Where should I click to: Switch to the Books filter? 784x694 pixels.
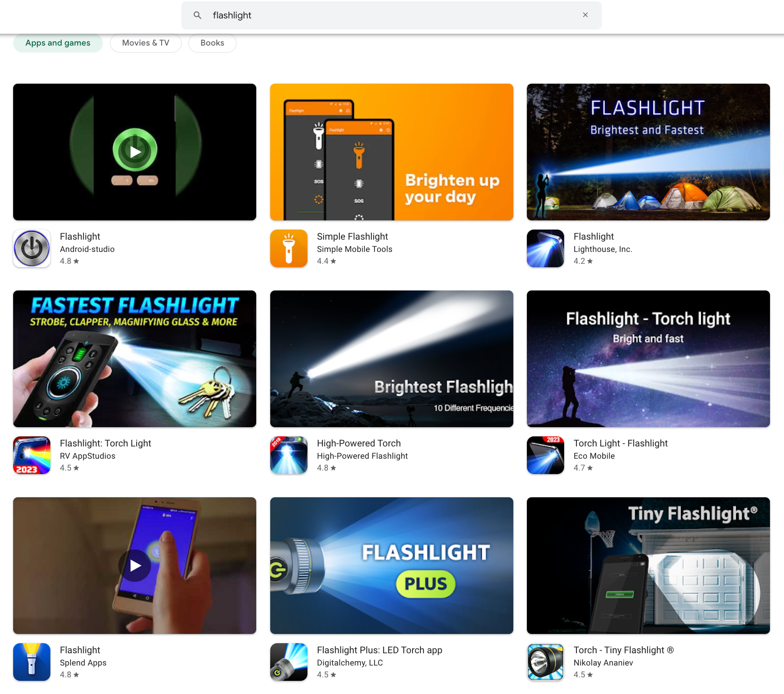click(x=212, y=43)
